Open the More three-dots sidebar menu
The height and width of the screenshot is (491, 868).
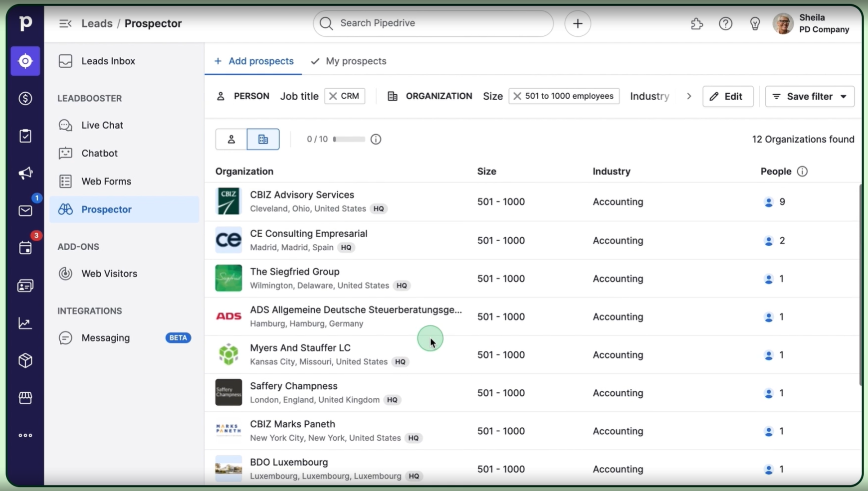click(x=25, y=435)
